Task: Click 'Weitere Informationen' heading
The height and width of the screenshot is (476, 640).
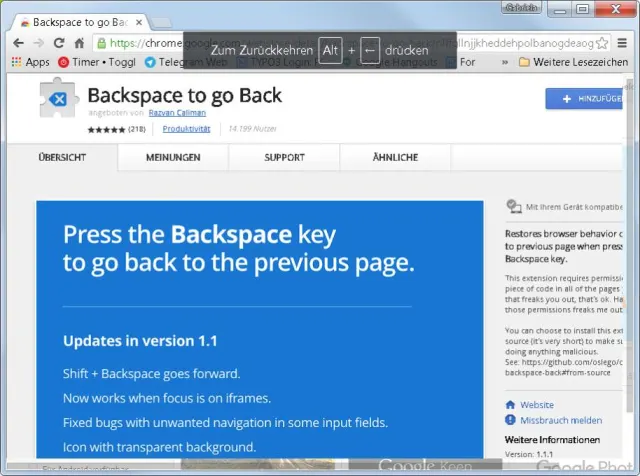Action: coord(552,440)
